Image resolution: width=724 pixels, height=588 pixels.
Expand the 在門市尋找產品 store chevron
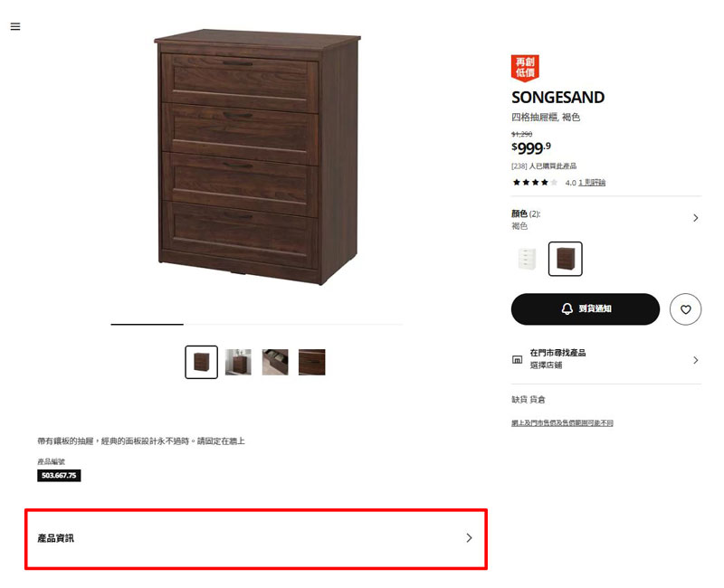695,360
